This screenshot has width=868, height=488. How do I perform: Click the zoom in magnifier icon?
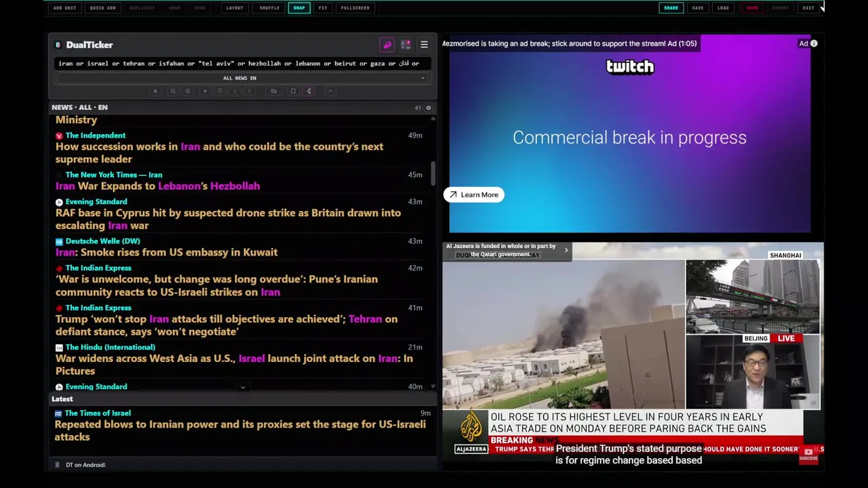click(188, 91)
